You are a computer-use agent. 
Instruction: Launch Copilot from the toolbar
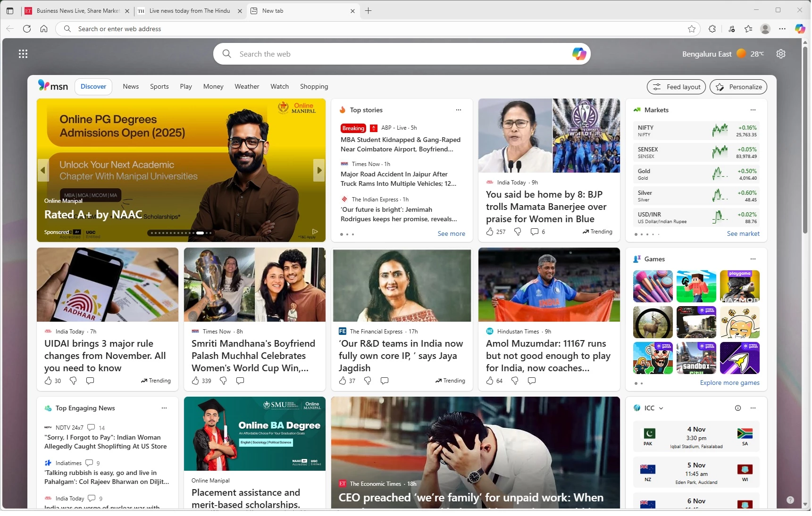800,29
